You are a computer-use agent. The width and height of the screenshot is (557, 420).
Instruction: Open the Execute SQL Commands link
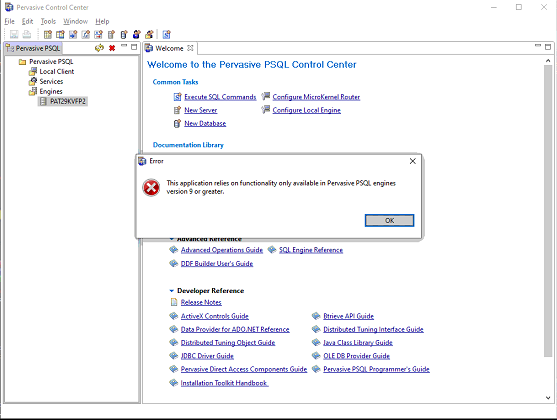220,97
